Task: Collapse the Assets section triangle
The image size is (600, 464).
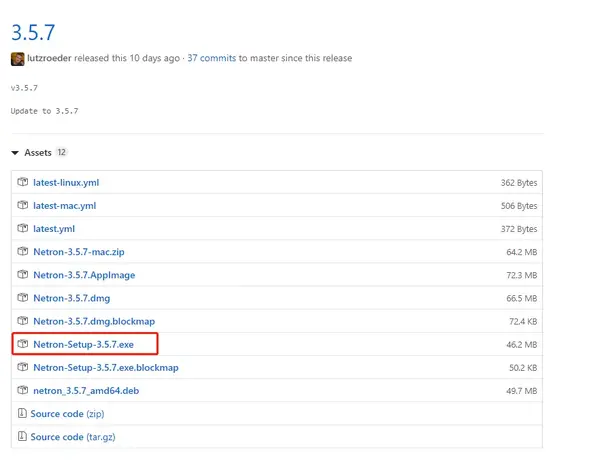Action: pyautogui.click(x=15, y=153)
